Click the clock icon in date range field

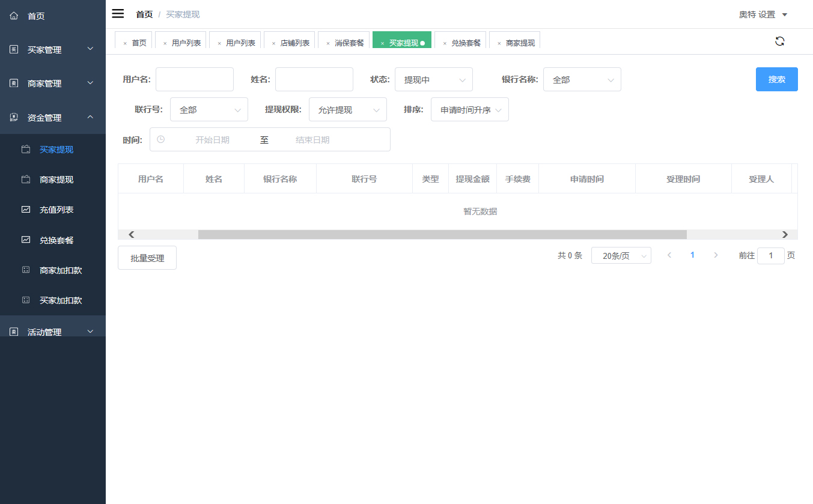coord(160,139)
